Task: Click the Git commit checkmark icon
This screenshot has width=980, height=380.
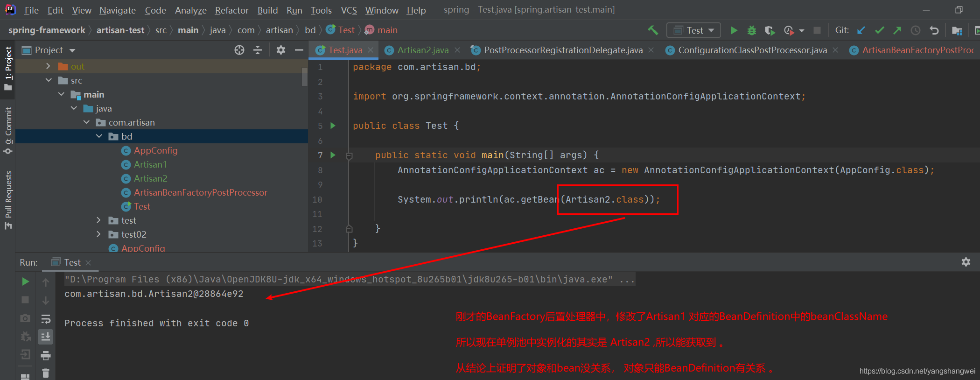Action: point(879,30)
